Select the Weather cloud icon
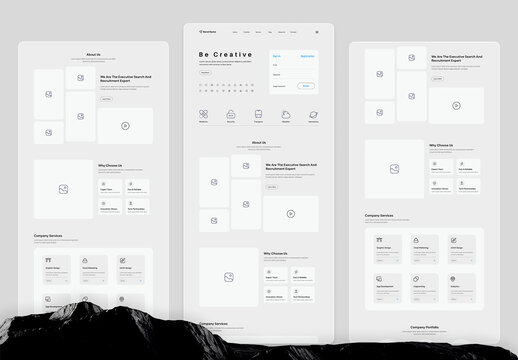This screenshot has width=518, height=360. (x=286, y=115)
